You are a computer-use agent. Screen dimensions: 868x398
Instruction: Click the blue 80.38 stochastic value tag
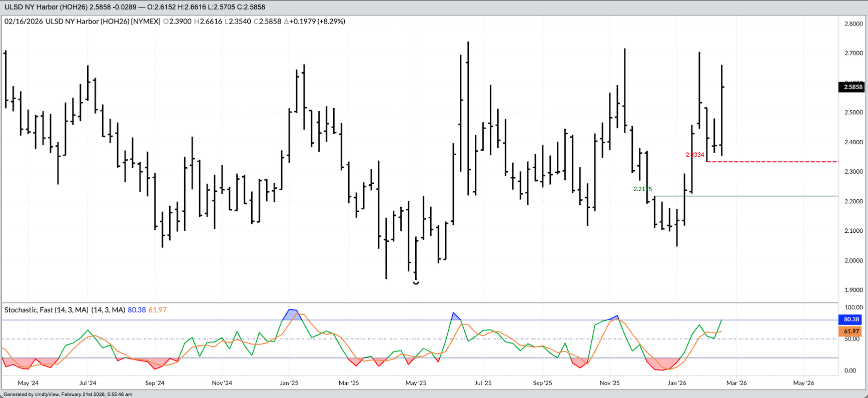[x=851, y=319]
